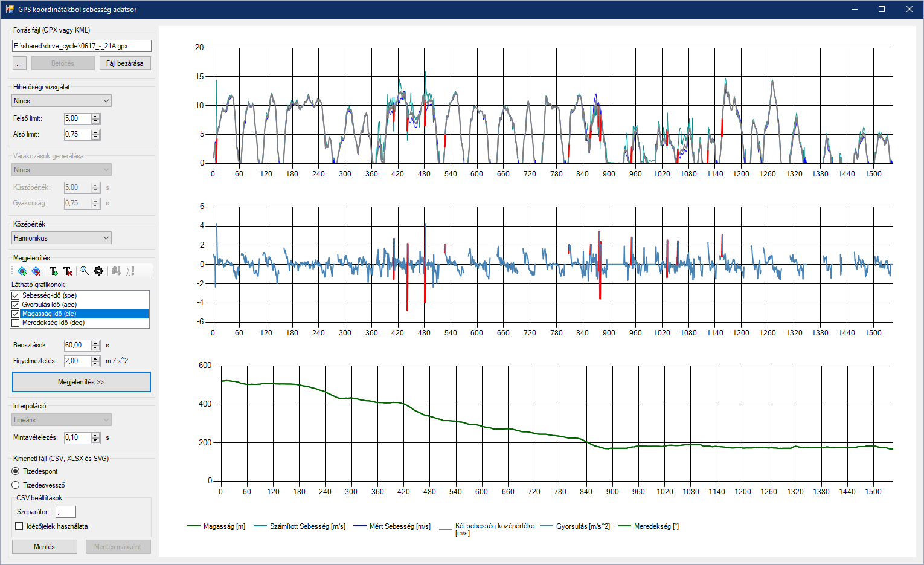This screenshot has height=565, width=924.
Task: Expand the Középérték Harmonikus dropdown
Action: [x=62, y=238]
